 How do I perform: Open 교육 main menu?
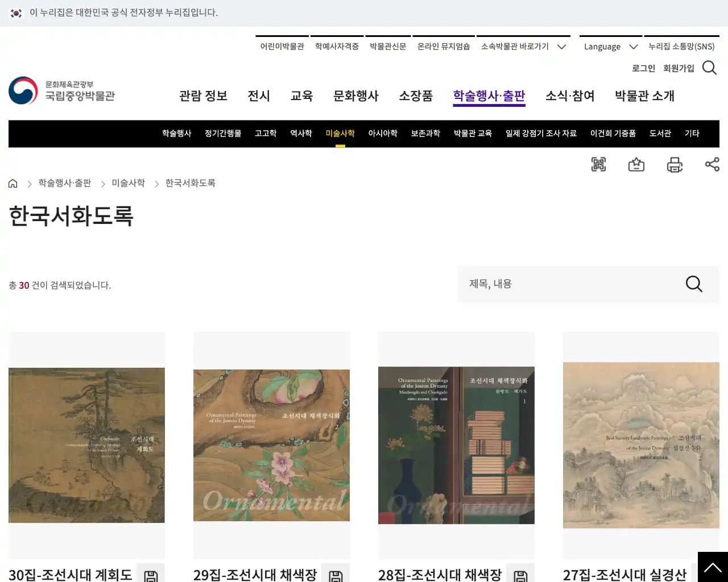pyautogui.click(x=301, y=96)
